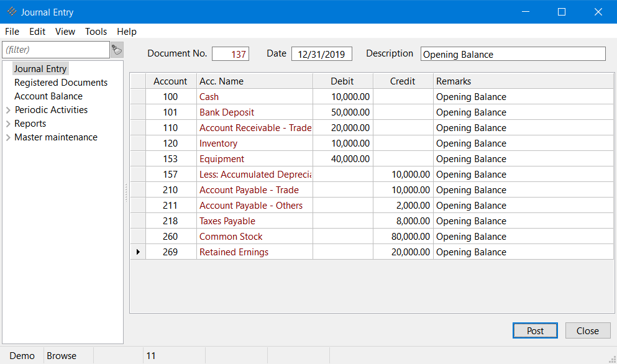Click the Cash account name cell
The height and width of the screenshot is (364, 617).
coord(254,97)
